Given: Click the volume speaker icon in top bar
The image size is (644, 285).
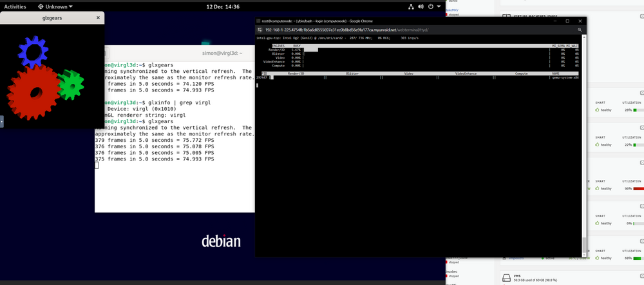Looking at the screenshot, I should 421,6.
